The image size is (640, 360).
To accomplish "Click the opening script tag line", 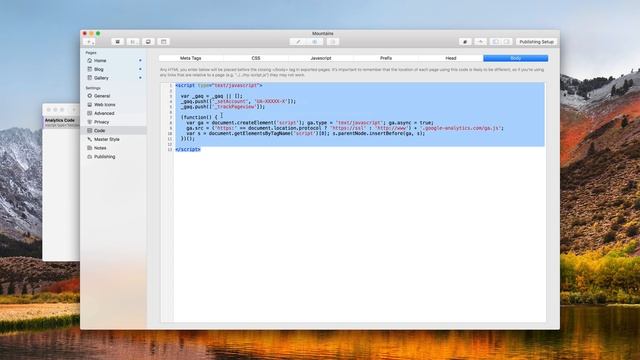I will click(x=219, y=85).
